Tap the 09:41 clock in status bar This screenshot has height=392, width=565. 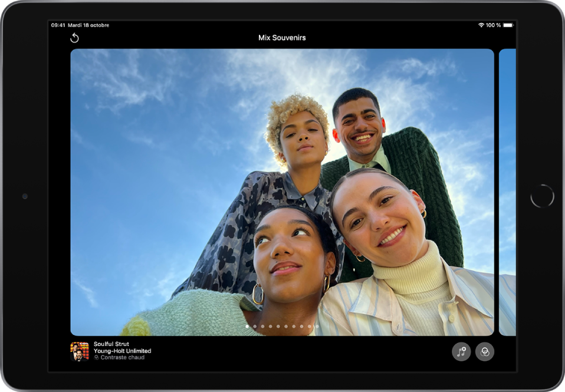[x=58, y=25]
